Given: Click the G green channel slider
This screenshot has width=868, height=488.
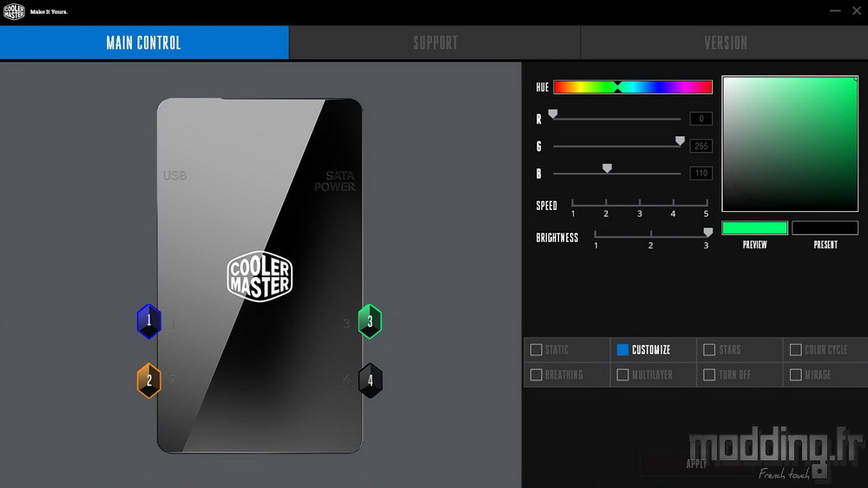Looking at the screenshot, I should [616, 146].
